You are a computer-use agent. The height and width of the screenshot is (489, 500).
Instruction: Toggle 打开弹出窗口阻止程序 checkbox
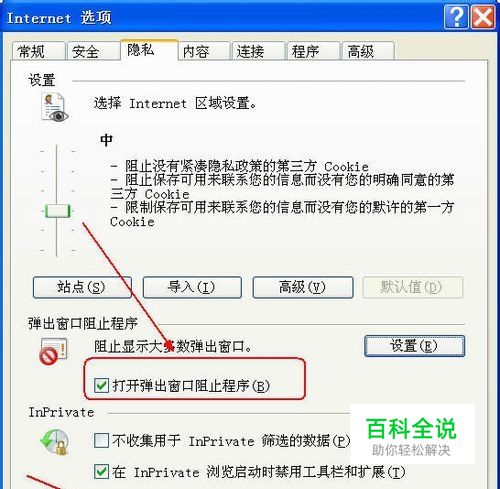pyautogui.click(x=101, y=386)
